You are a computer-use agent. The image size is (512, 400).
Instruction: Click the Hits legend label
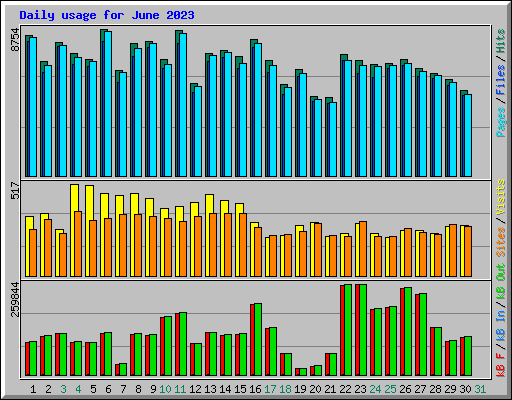pos(501,41)
